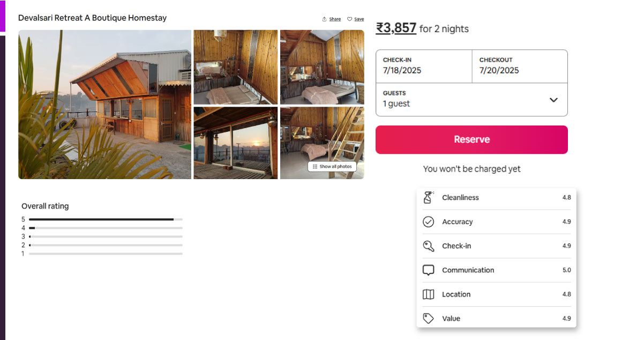Click Show all photos button
The image size is (644, 340).
coord(332,166)
